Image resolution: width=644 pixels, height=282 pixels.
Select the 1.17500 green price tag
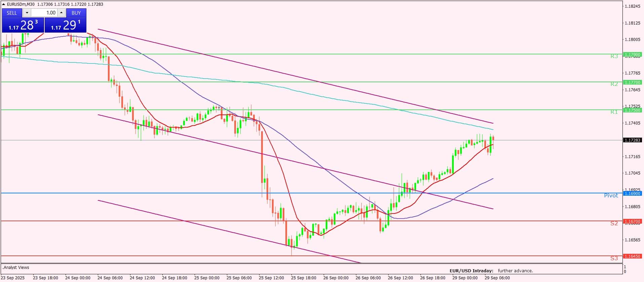(x=632, y=110)
